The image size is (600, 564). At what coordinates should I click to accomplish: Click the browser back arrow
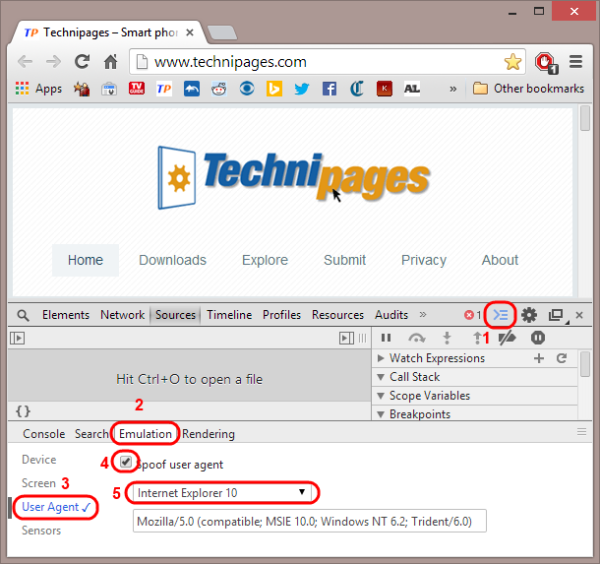[x=25, y=62]
